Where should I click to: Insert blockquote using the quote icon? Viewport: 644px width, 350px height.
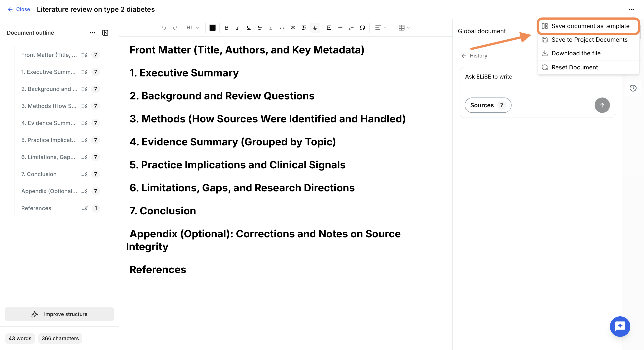(x=362, y=28)
